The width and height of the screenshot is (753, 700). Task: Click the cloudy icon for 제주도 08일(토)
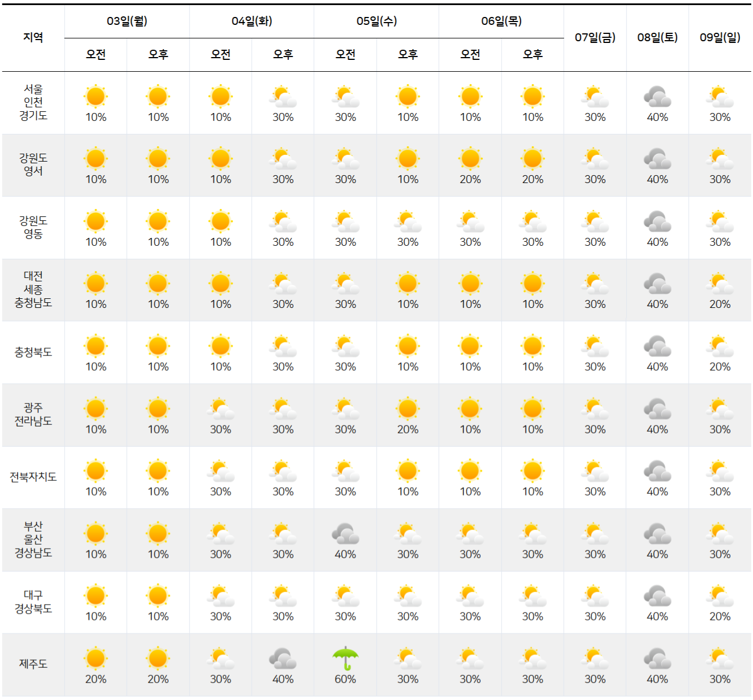point(657,658)
